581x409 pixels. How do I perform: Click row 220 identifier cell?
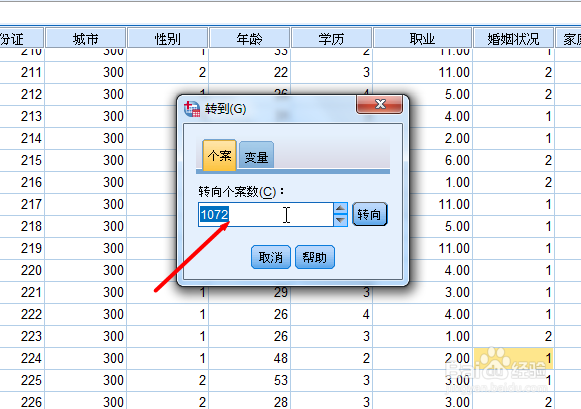22,270
